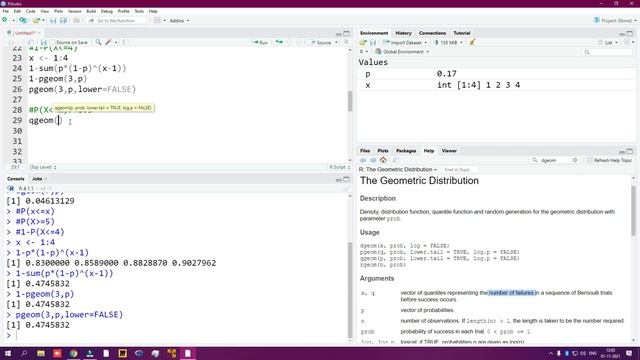
Task: Open the Code menu
Action: pyautogui.click(x=31, y=11)
